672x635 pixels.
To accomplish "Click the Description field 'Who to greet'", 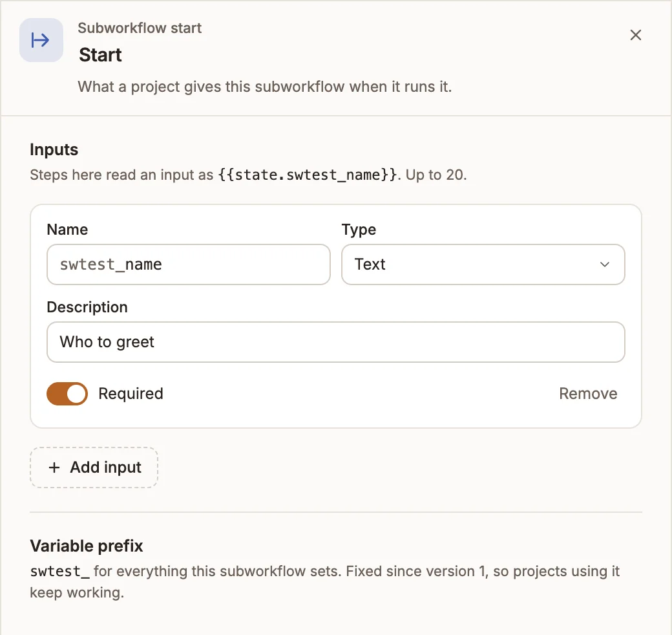I will pyautogui.click(x=336, y=341).
